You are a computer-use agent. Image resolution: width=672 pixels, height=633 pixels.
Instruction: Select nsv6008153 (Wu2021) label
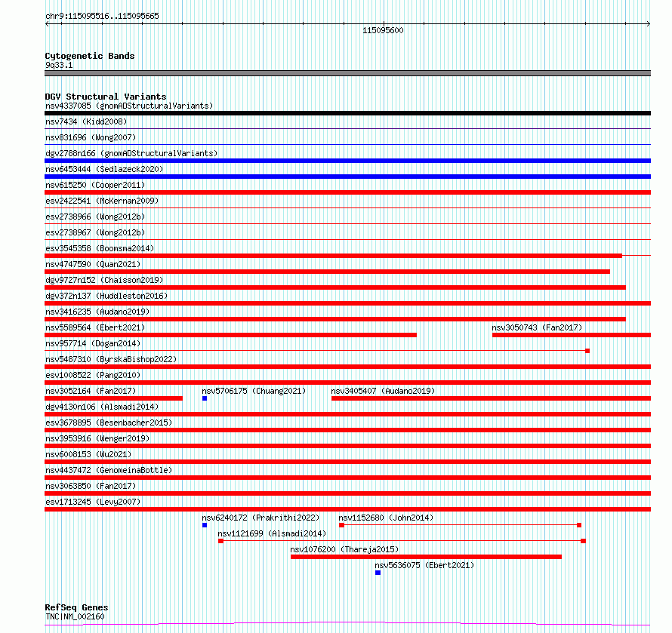point(88,454)
